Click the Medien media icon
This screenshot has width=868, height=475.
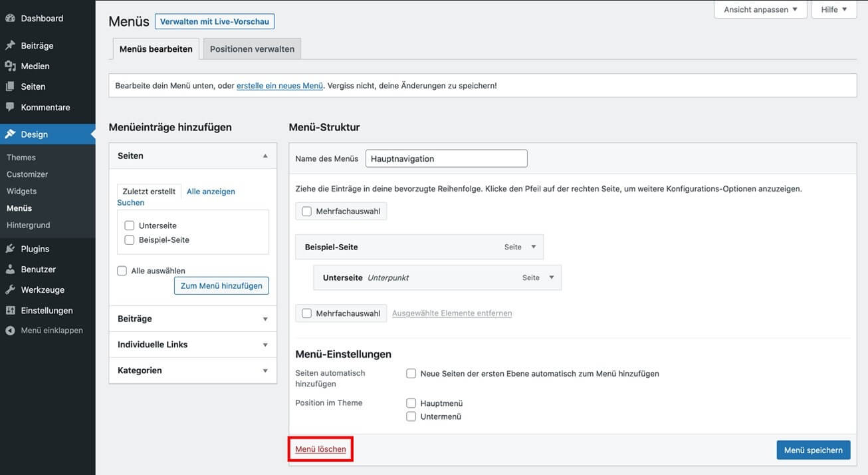click(x=10, y=66)
